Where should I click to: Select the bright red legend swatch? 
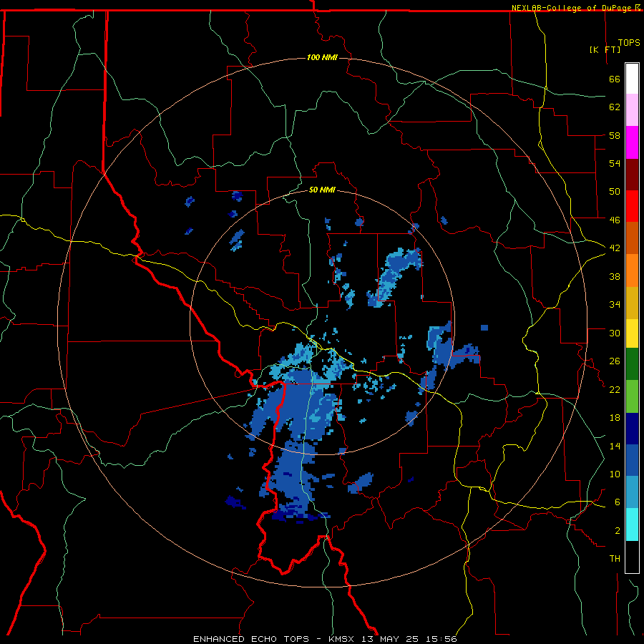632,206
